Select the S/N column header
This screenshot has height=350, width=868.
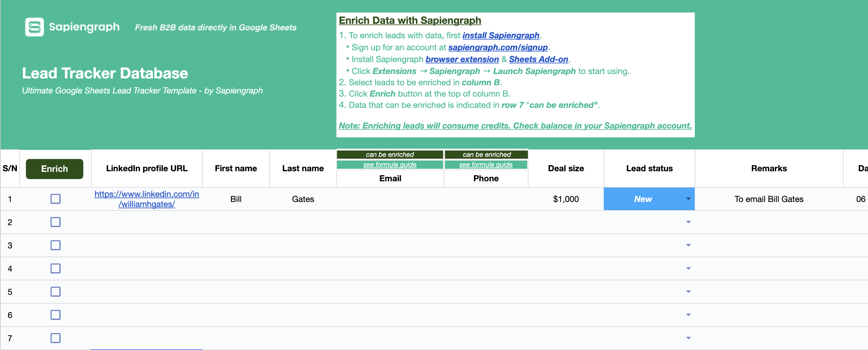coord(10,168)
